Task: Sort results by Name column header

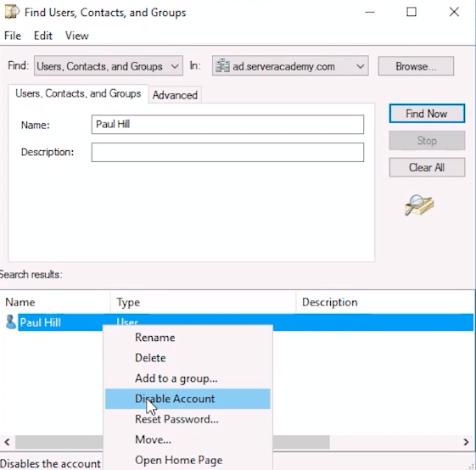Action: pyautogui.click(x=55, y=302)
